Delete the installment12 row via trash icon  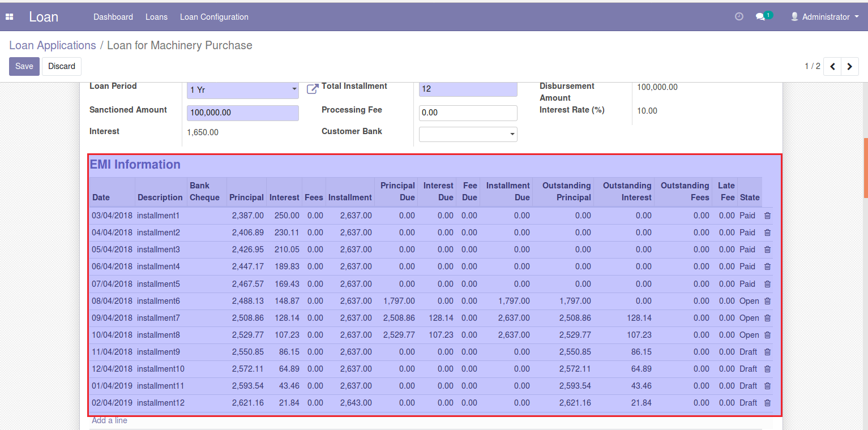click(x=768, y=403)
